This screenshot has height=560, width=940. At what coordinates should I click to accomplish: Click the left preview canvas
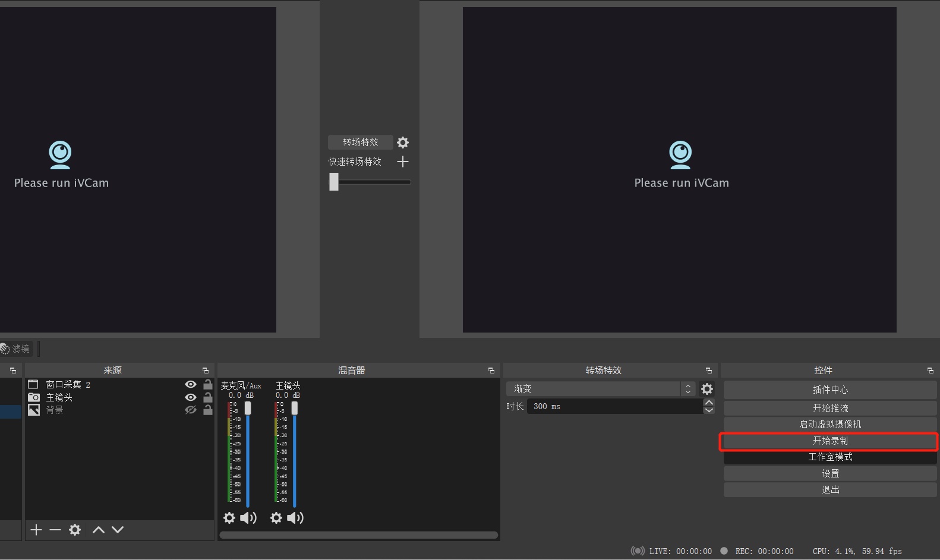pyautogui.click(x=138, y=170)
